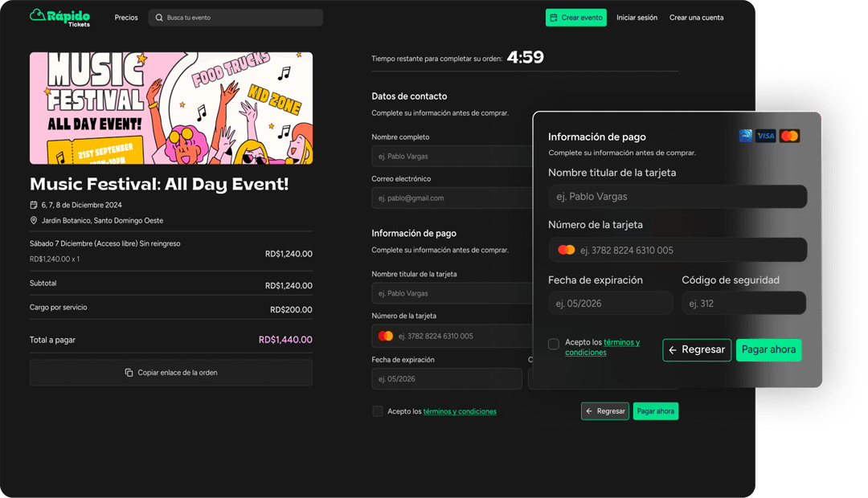Click the small Regresar button in background form
This screenshot has width=868, height=498.
[605, 411]
